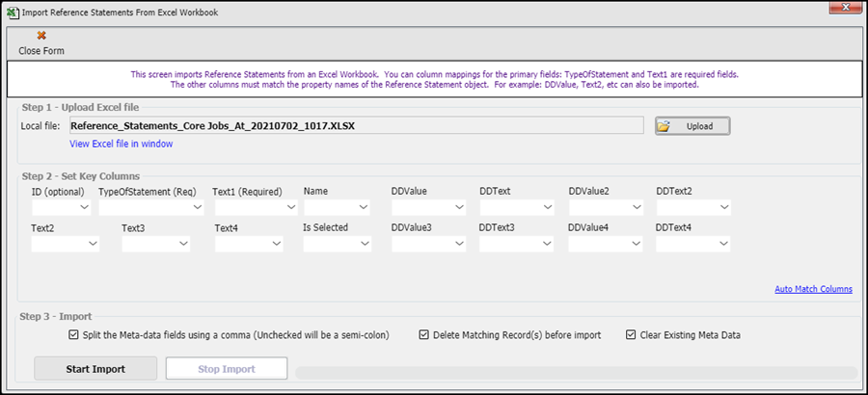Click the orange X Close Form icon
The image size is (868, 395).
click(x=41, y=36)
